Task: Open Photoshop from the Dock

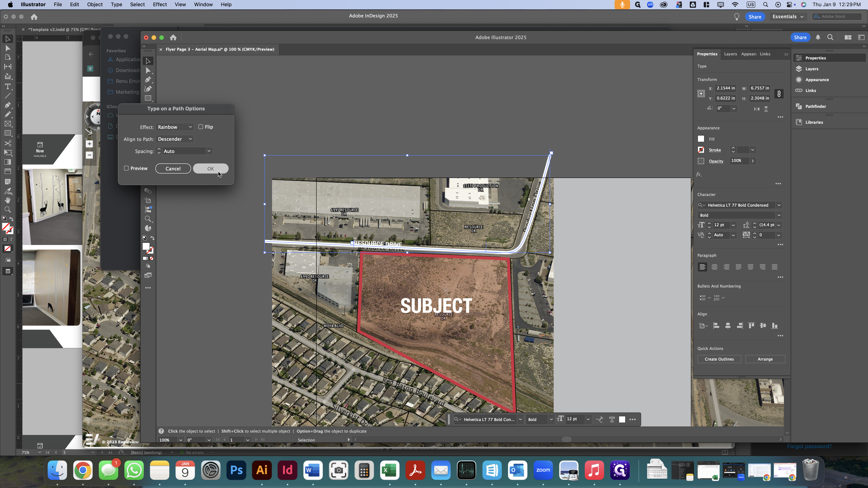Action: (236, 470)
